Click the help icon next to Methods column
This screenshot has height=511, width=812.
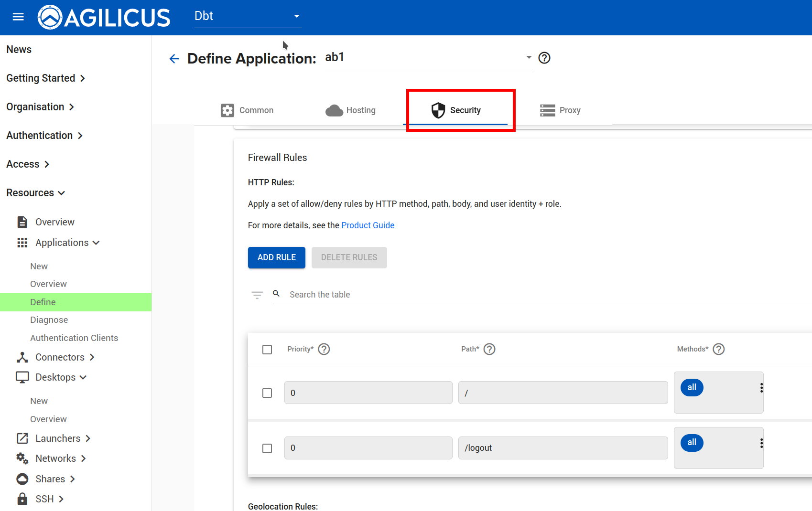pyautogui.click(x=719, y=349)
